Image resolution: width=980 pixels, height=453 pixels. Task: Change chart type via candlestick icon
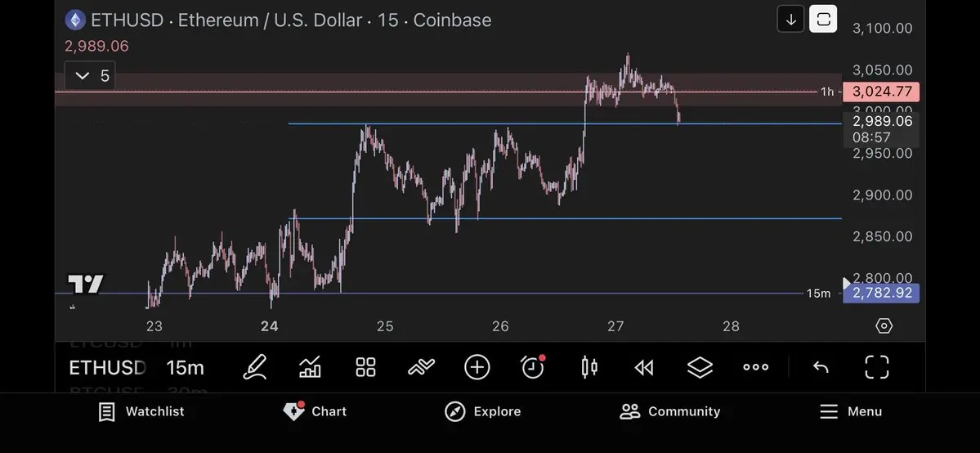[588, 367]
